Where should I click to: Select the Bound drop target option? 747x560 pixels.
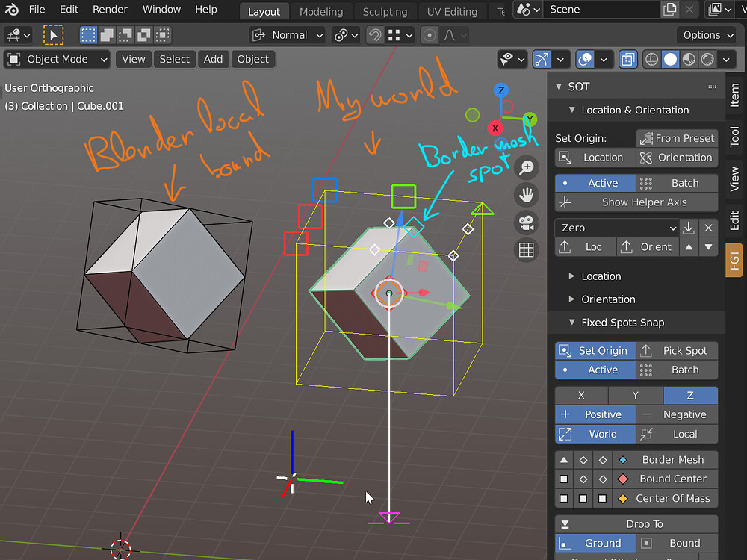click(677, 543)
